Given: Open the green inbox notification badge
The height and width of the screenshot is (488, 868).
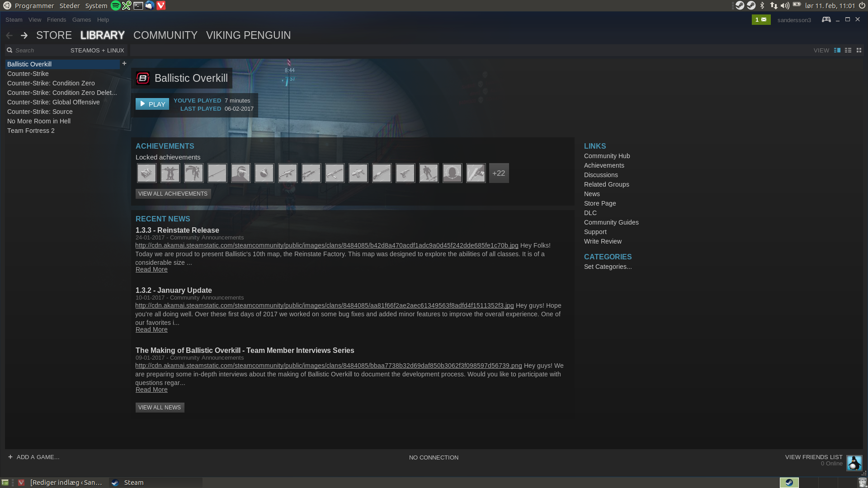Looking at the screenshot, I should point(761,19).
